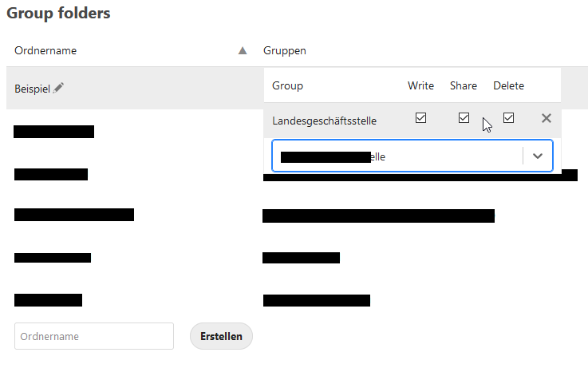The height and width of the screenshot is (368, 588).
Task: Sort by the Ordnername column header
Action: [x=45, y=50]
